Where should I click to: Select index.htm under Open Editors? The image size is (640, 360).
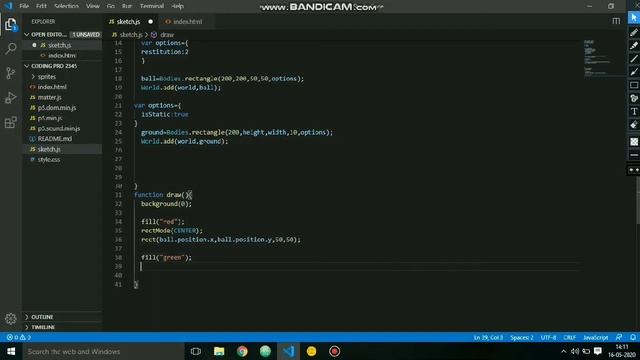point(62,55)
